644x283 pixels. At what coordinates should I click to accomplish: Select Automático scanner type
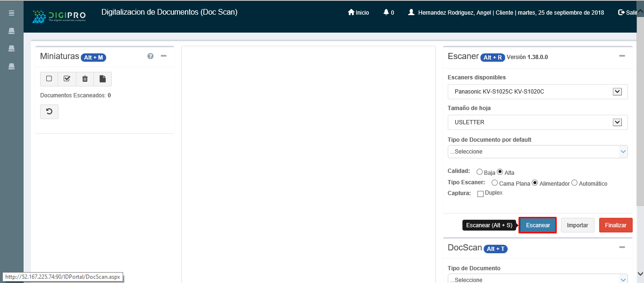click(x=574, y=183)
